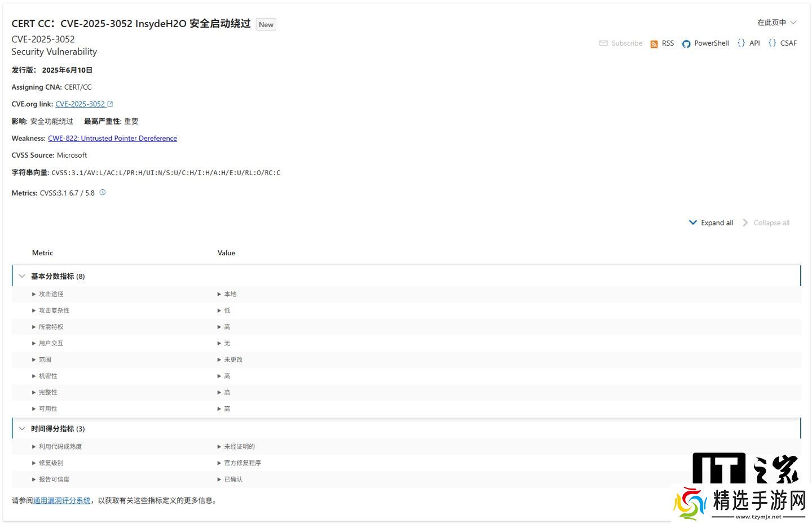This screenshot has height=524, width=812.
Task: Open the 通用漏洞评分系统 link
Action: [61, 500]
